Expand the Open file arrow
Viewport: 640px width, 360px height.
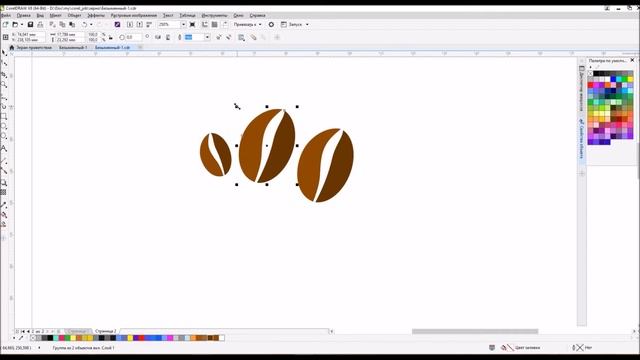click(22, 24)
